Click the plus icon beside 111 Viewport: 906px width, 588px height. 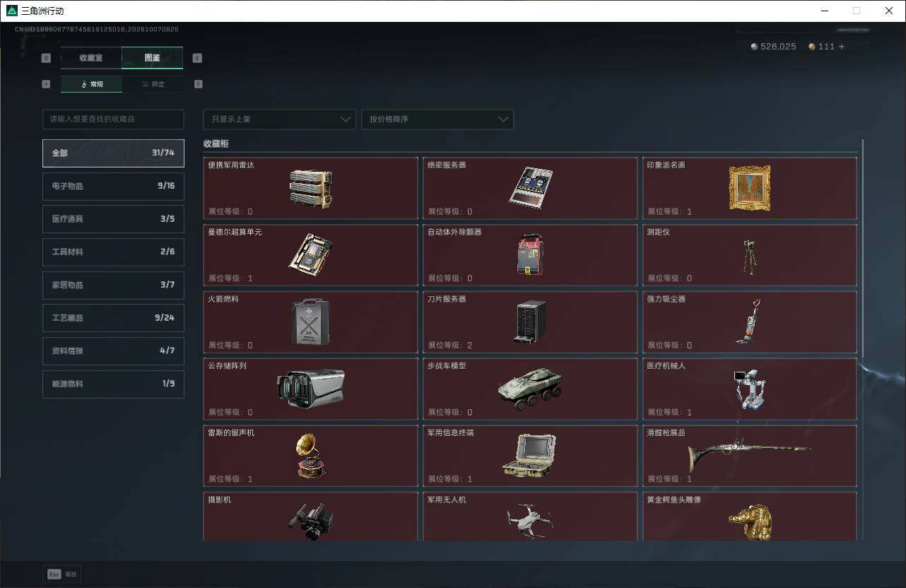click(x=841, y=47)
